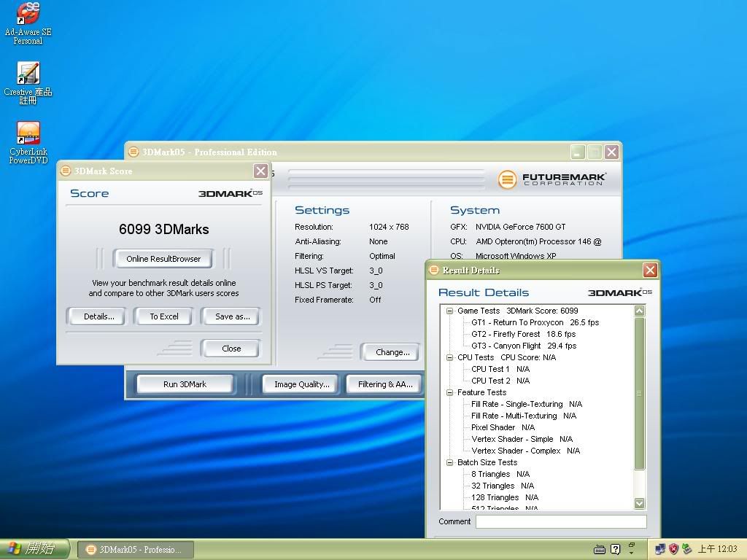This screenshot has width=747, height=560.
Task: Collapse the Game Tests tree node
Action: 450,311
